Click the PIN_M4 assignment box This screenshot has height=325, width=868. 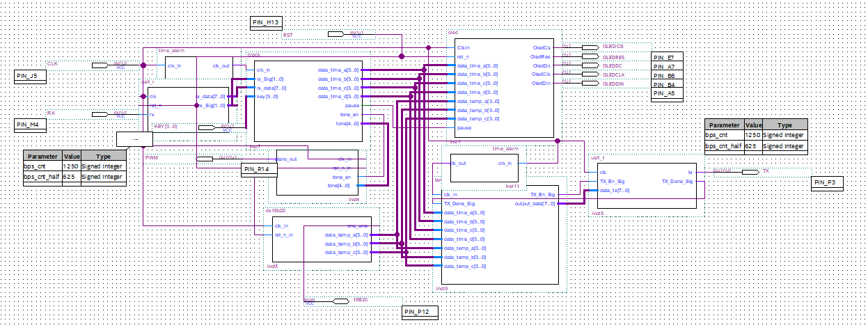point(31,125)
